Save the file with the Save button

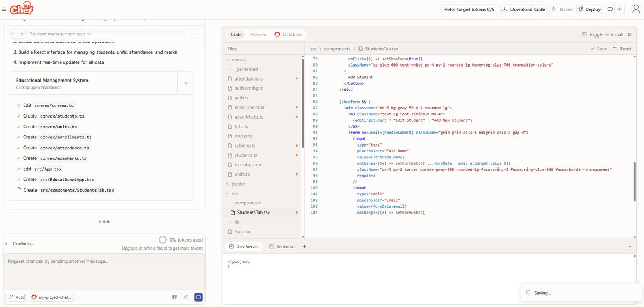598,49
